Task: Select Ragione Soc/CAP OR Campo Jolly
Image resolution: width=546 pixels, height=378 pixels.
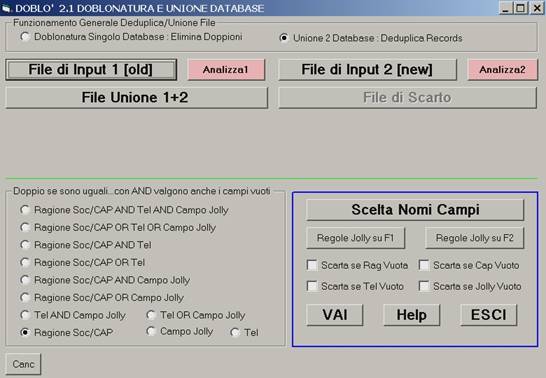Action: click(25, 297)
